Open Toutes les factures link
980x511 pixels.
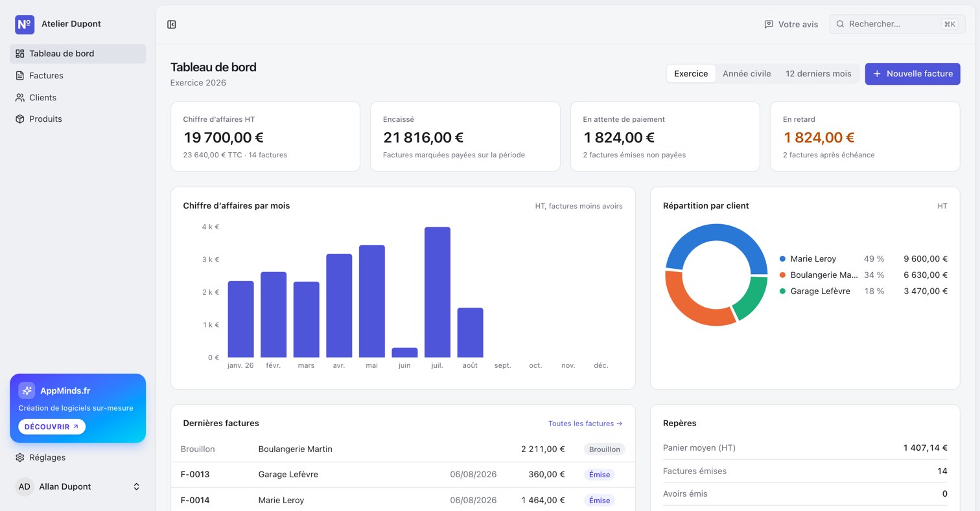click(x=585, y=424)
